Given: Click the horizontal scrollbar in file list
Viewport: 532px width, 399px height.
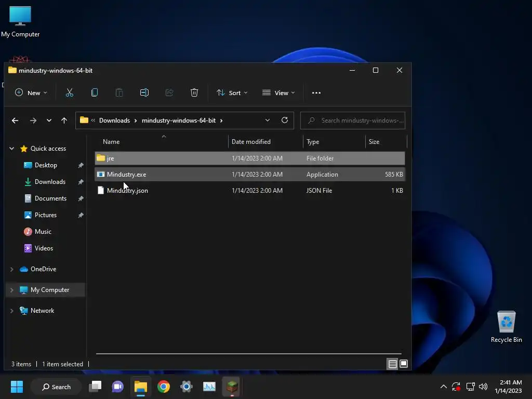Looking at the screenshot, I should [x=249, y=353].
